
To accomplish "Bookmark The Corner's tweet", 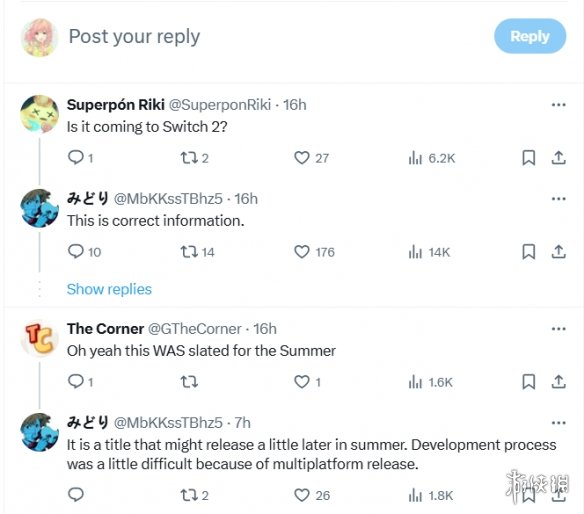I will point(529,382).
